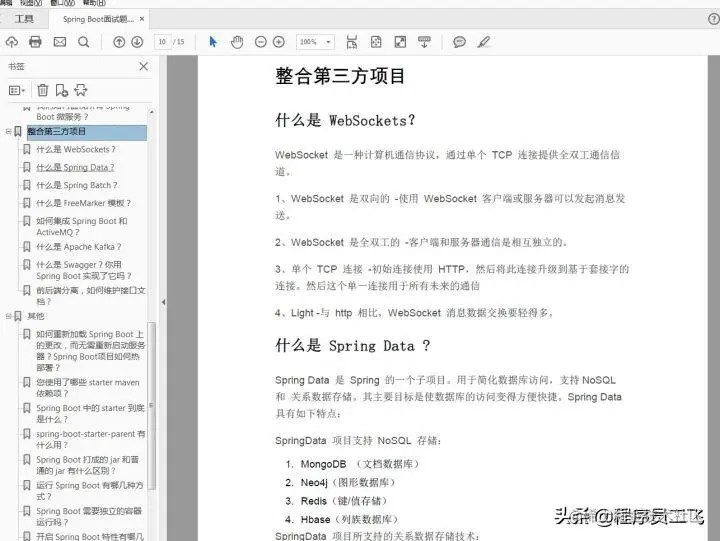The width and height of the screenshot is (720, 541).
Task: Click the print icon
Action: click(35, 42)
